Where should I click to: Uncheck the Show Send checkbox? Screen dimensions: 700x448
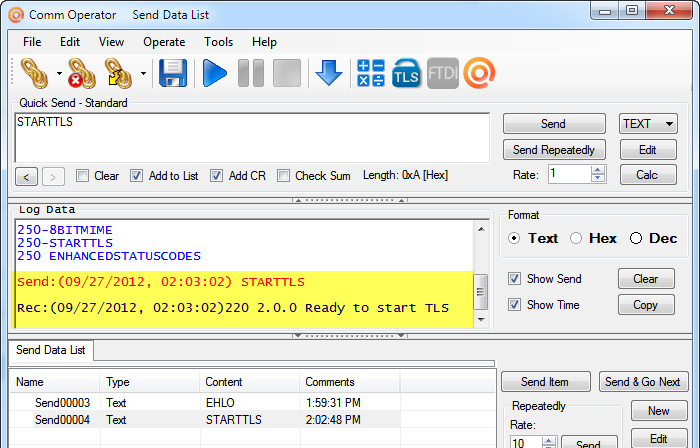(x=514, y=279)
